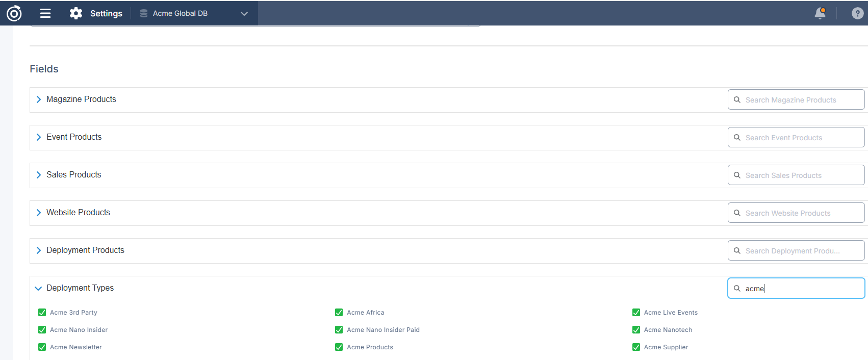
Task: Open the help question mark icon
Action: click(857, 13)
